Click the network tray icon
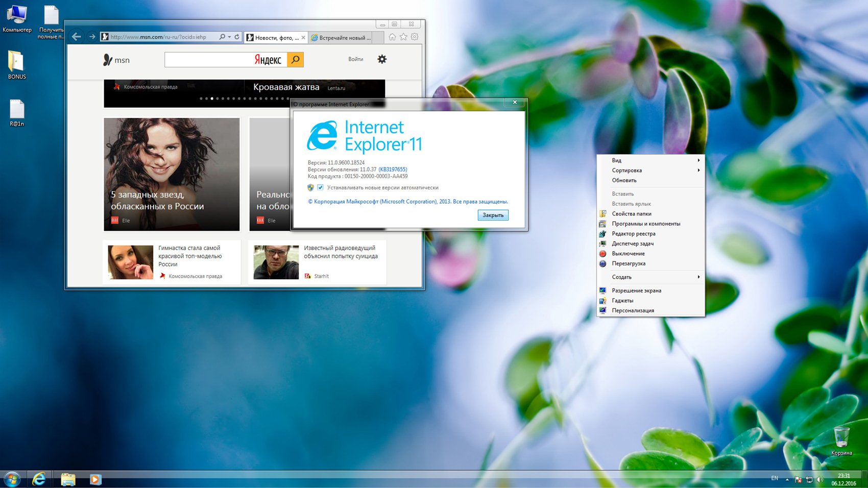The height and width of the screenshot is (488, 868). 809,479
